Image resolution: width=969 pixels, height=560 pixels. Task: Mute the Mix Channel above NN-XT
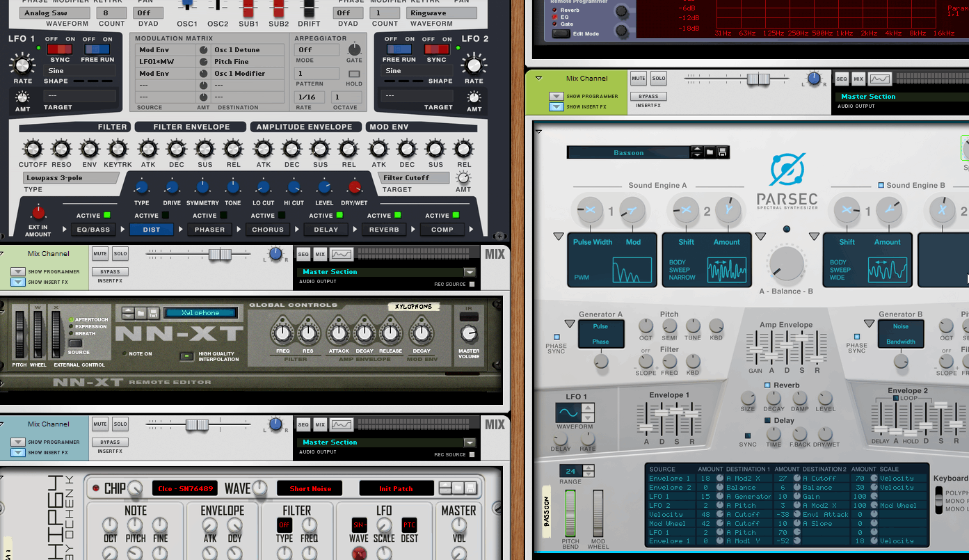(x=100, y=254)
